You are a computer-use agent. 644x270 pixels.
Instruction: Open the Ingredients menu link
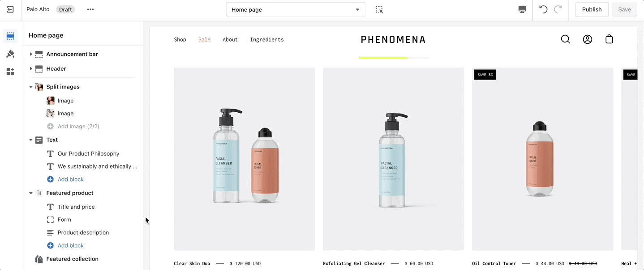click(267, 39)
